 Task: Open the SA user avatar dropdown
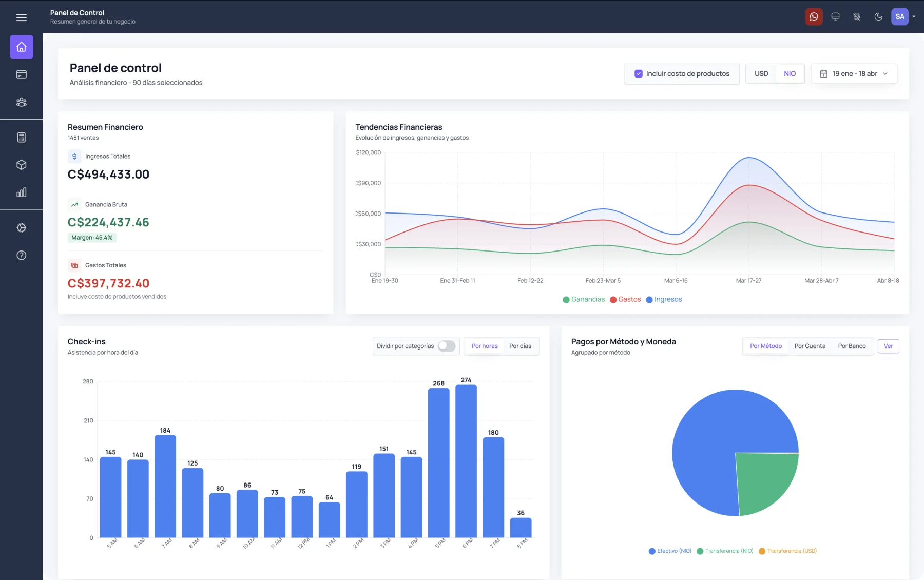pos(903,16)
